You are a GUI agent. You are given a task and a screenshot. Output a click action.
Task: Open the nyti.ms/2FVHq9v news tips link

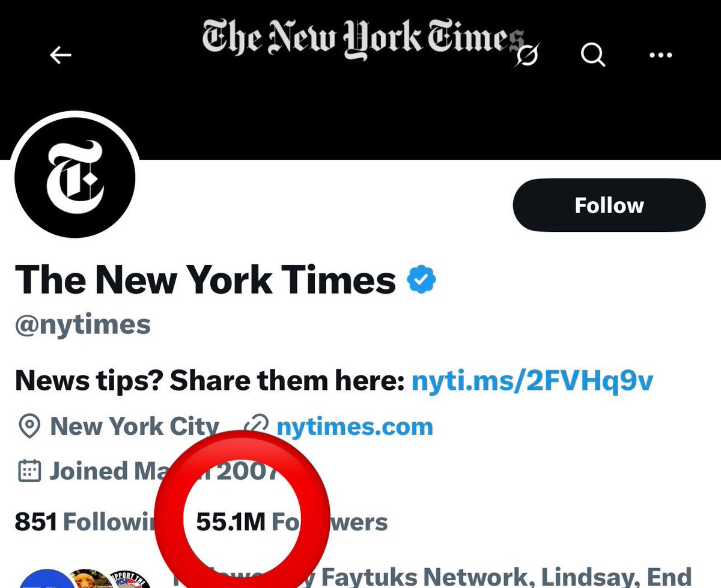(x=532, y=380)
